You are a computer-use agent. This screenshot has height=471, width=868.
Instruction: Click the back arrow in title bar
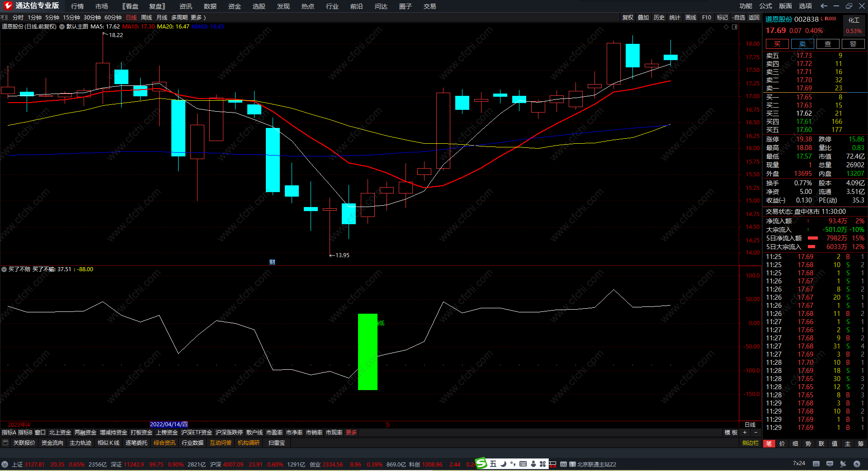coord(824,6)
